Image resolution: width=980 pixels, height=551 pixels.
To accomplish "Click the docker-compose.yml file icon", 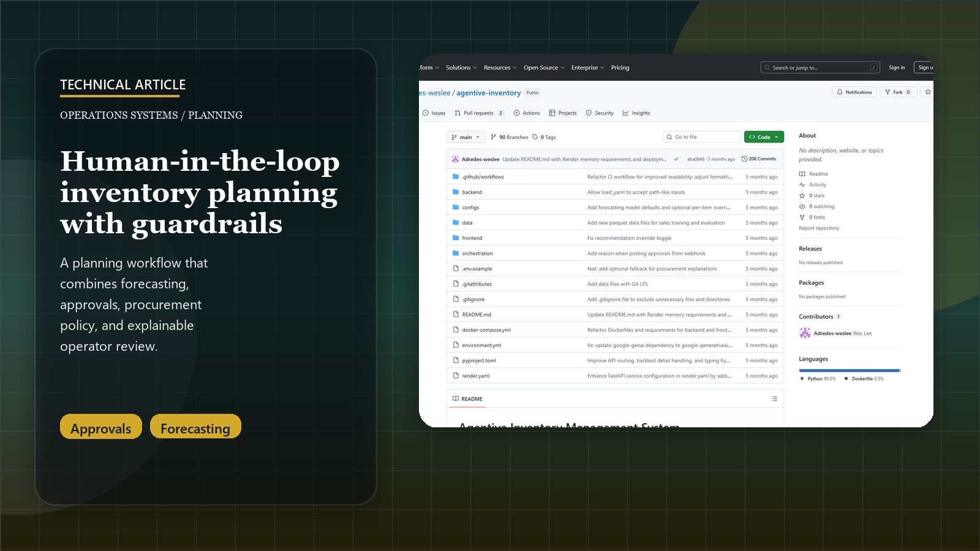I will 455,329.
